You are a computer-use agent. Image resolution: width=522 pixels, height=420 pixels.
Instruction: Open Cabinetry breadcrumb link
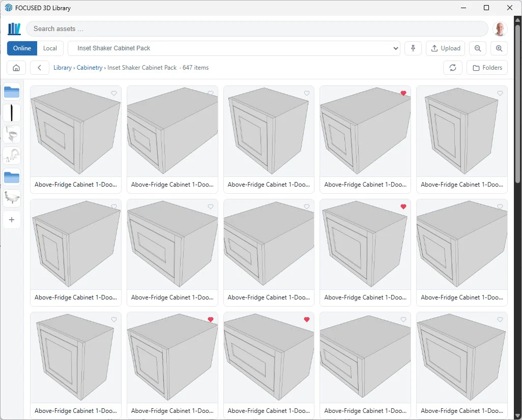[x=90, y=68]
